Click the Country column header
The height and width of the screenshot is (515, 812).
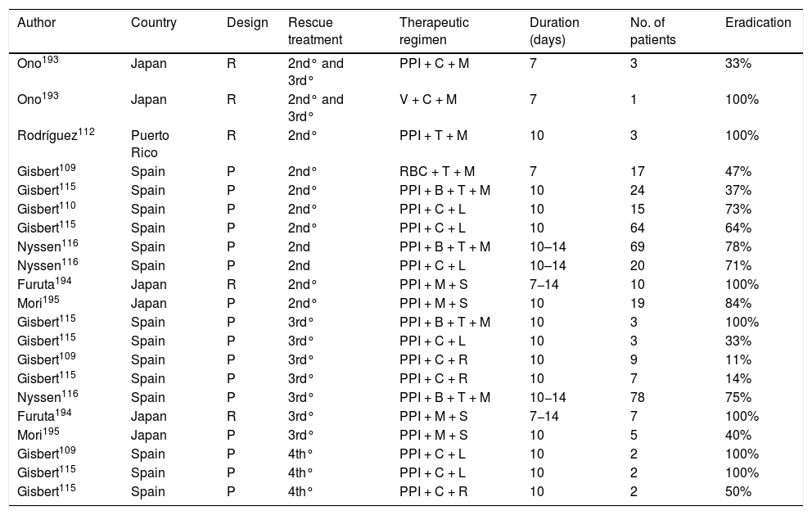[x=153, y=23]
